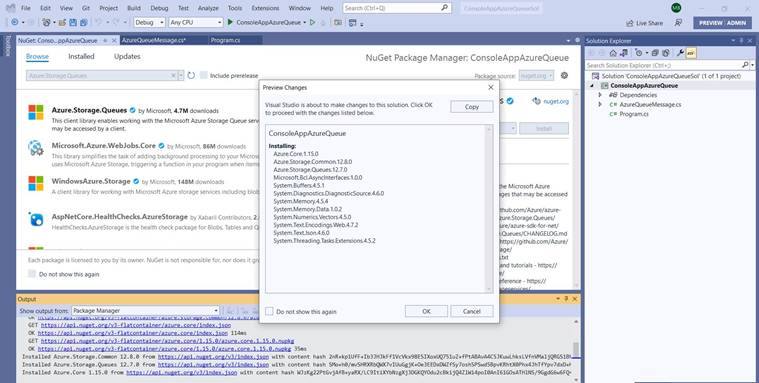Click Show All Files icon in Solution Explorer
759x383 pixels.
pos(666,53)
